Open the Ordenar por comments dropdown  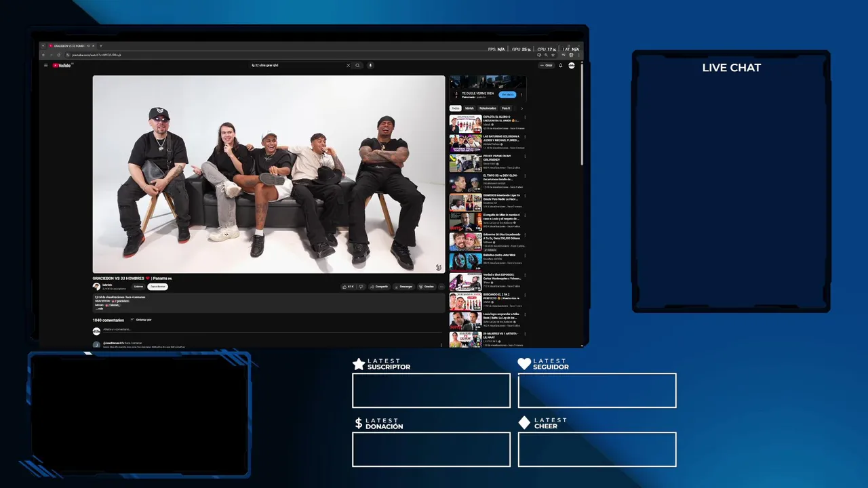[x=141, y=319]
